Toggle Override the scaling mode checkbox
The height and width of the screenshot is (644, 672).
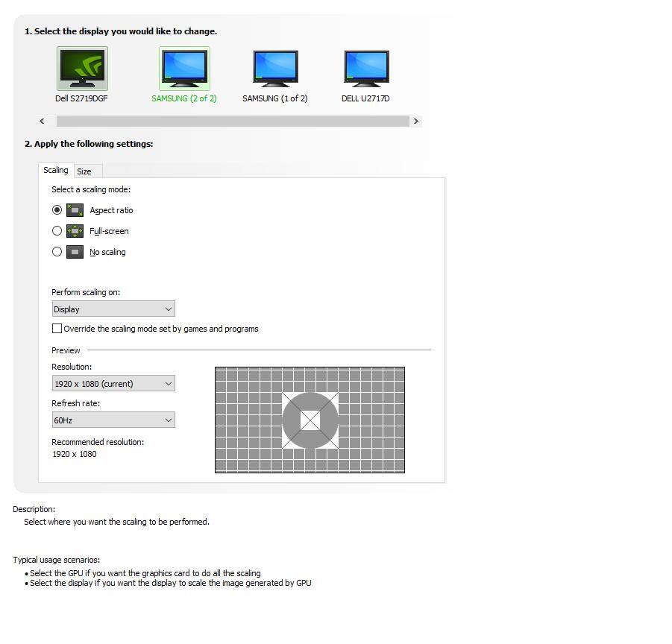(57, 329)
